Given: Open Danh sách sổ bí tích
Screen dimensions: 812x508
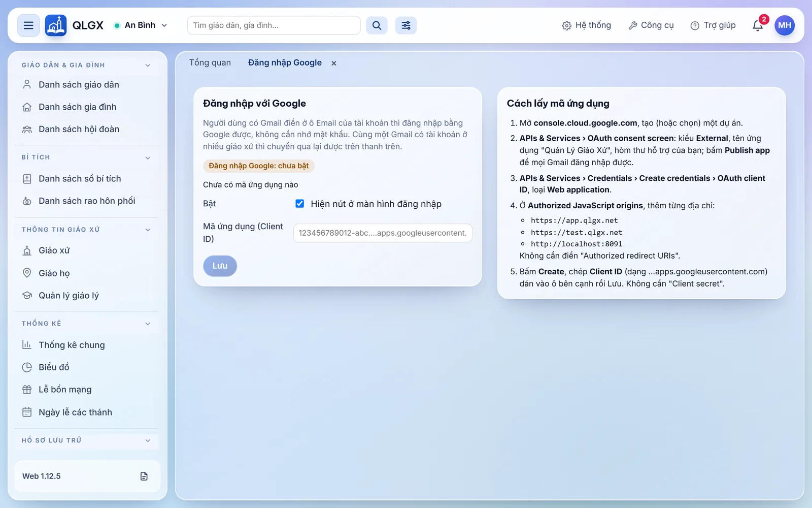Looking at the screenshot, I should click(x=87, y=179).
